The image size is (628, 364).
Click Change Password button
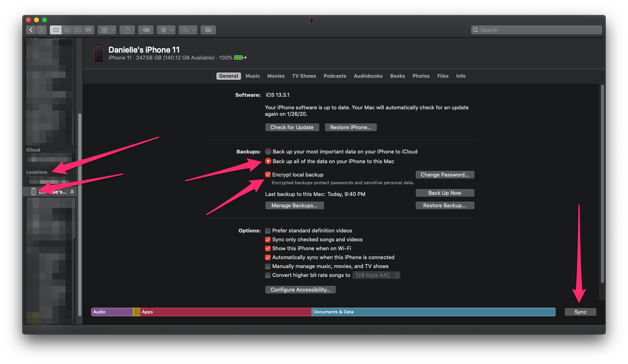[445, 175]
